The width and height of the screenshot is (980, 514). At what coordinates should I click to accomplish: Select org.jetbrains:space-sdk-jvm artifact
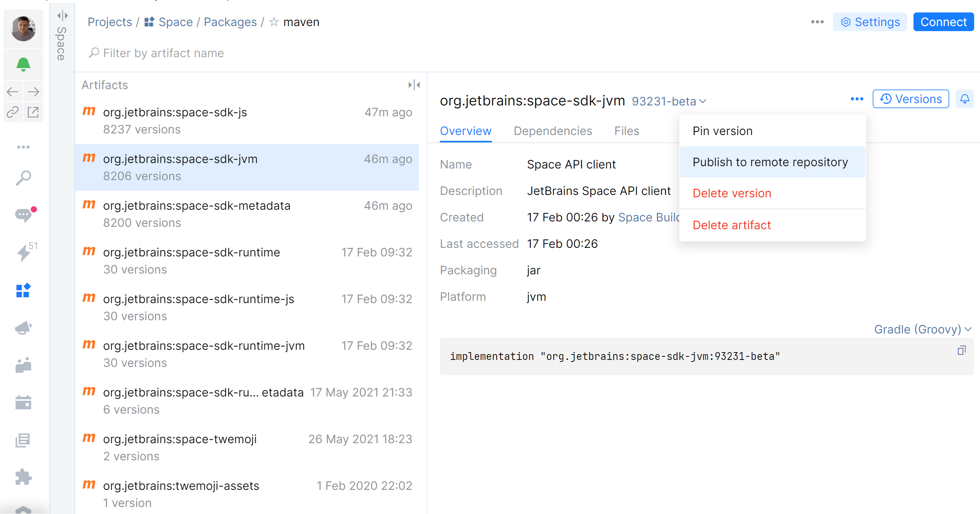(x=247, y=167)
